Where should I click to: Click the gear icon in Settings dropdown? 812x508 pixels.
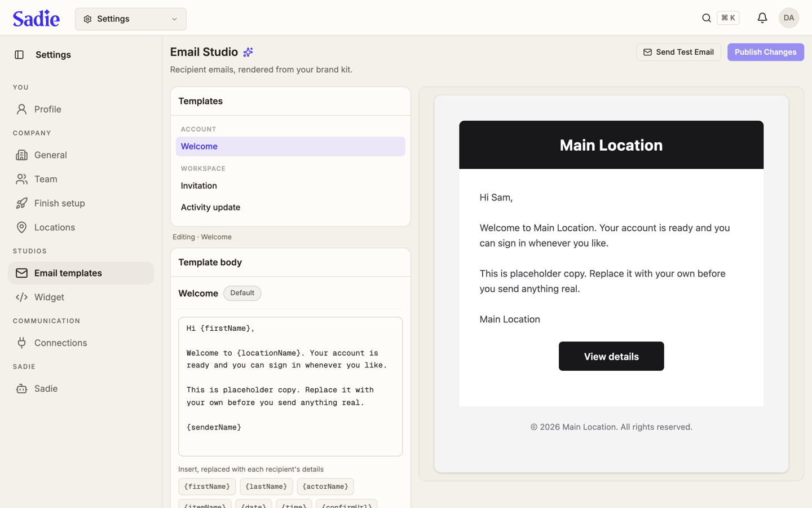pyautogui.click(x=87, y=19)
